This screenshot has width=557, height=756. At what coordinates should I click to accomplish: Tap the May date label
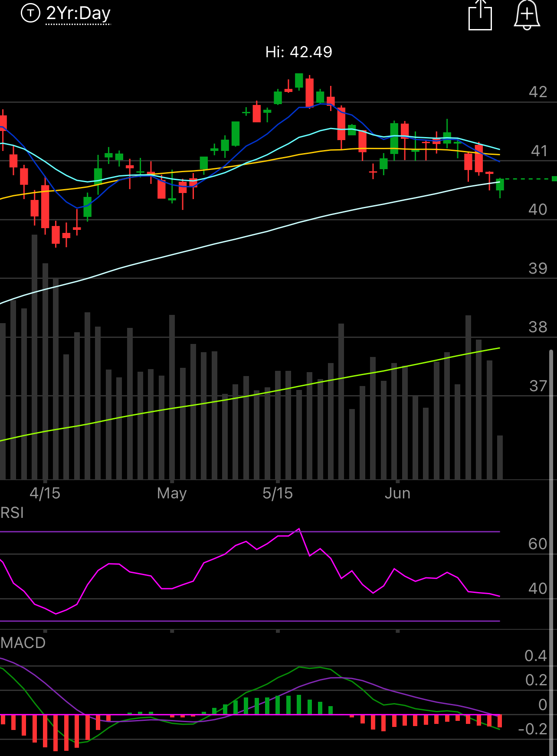172,494
